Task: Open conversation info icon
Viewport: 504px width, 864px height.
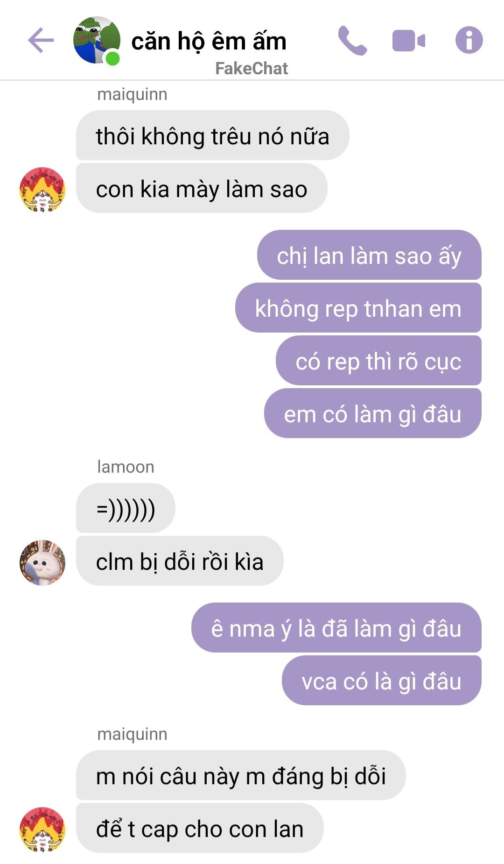Action: coord(469,40)
